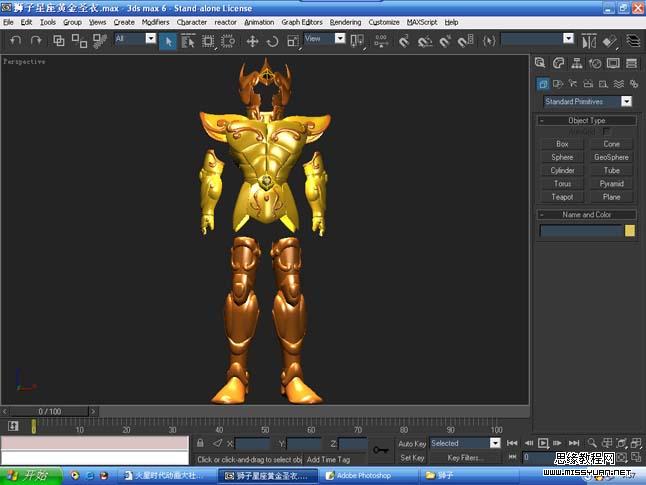Open the Layer Manager icon
This screenshot has width=646, height=485.
[633, 41]
